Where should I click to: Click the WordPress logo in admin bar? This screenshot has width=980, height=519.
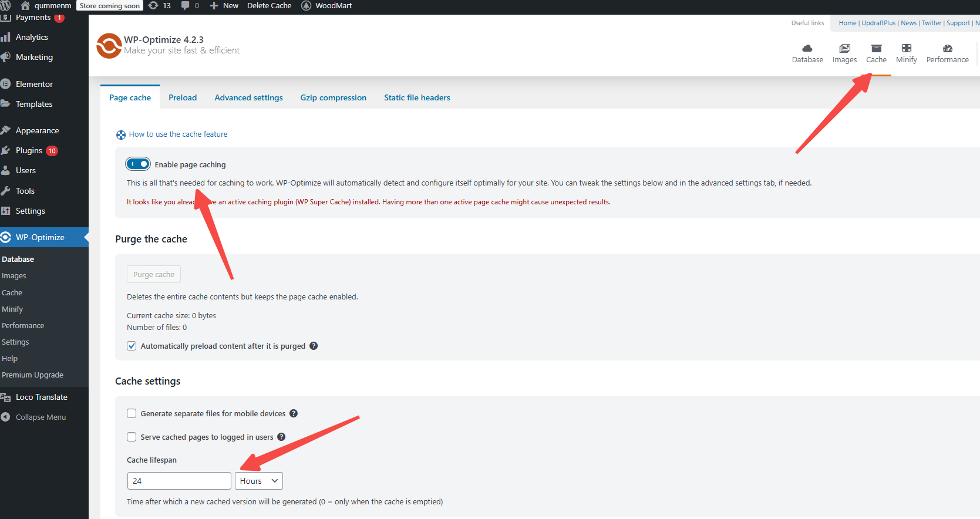tap(5, 5)
